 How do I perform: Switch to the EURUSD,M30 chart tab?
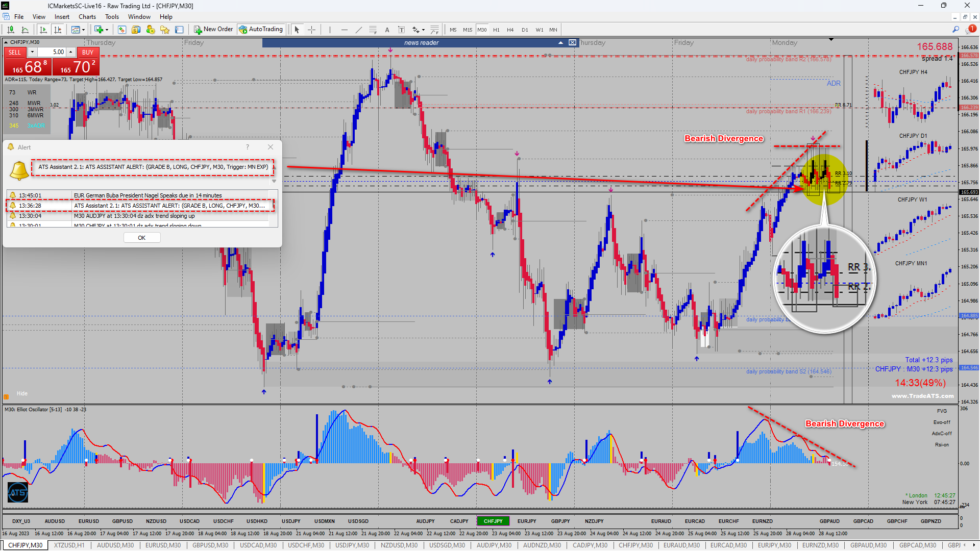163,545
